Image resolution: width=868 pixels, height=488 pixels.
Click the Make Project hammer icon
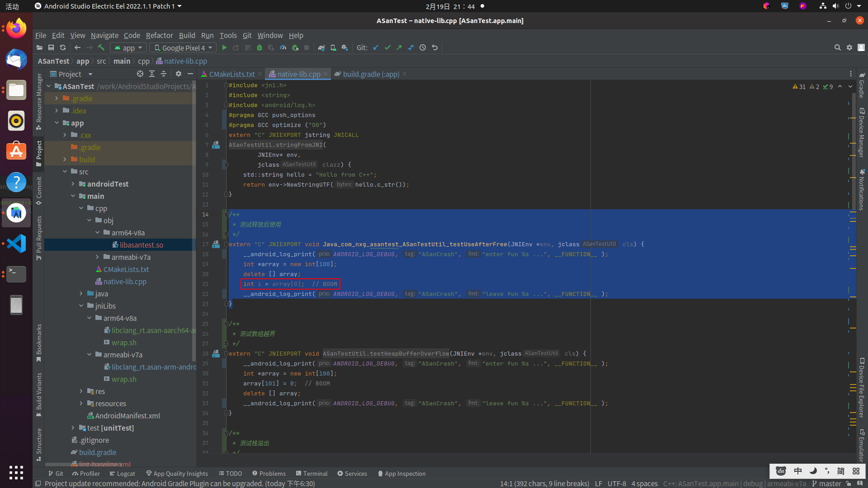click(x=101, y=47)
